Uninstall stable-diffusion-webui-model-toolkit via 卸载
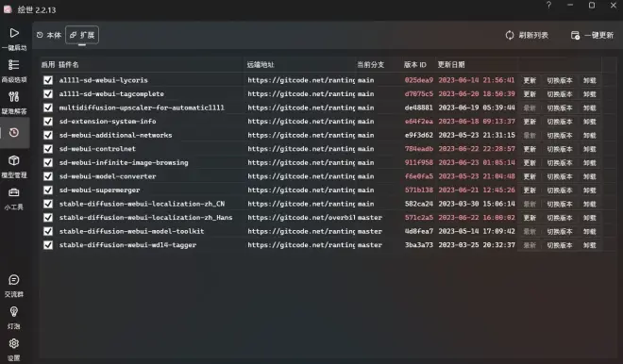Image resolution: width=623 pixels, height=364 pixels. [590, 231]
